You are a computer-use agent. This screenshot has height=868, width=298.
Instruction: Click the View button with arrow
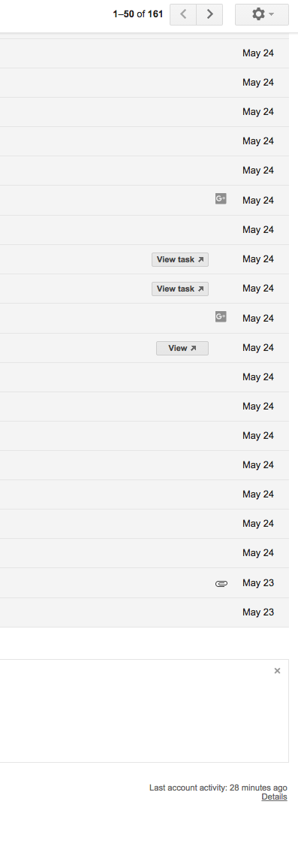[x=182, y=348]
